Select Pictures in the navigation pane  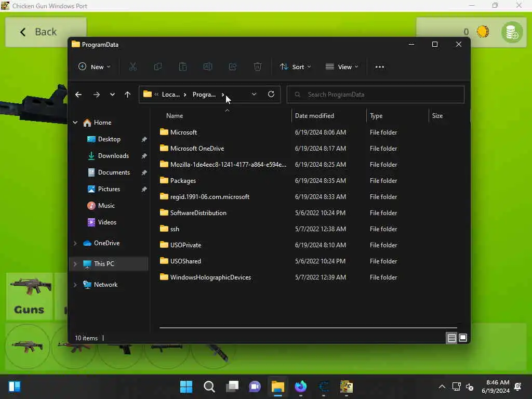point(109,189)
